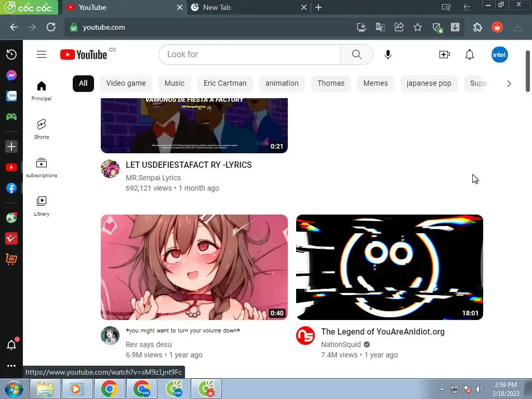Reload the current page

click(51, 27)
